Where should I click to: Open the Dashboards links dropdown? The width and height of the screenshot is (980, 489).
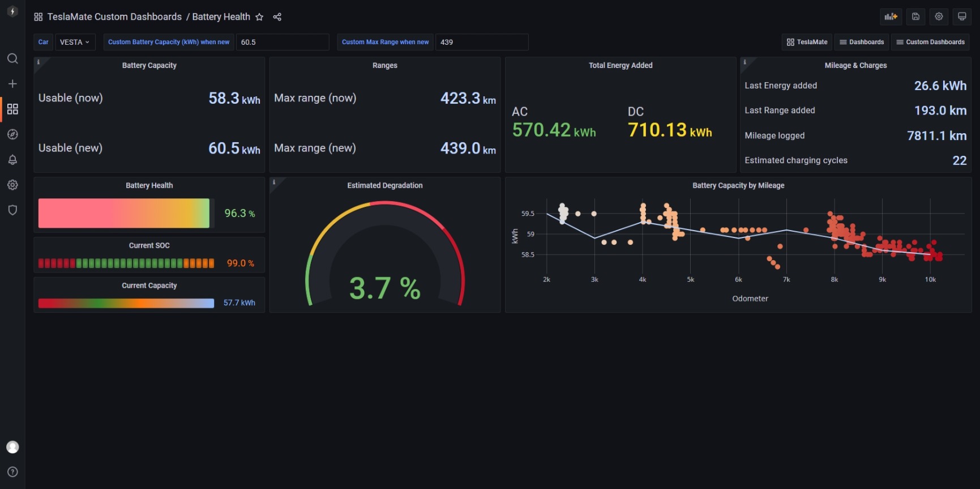[862, 42]
